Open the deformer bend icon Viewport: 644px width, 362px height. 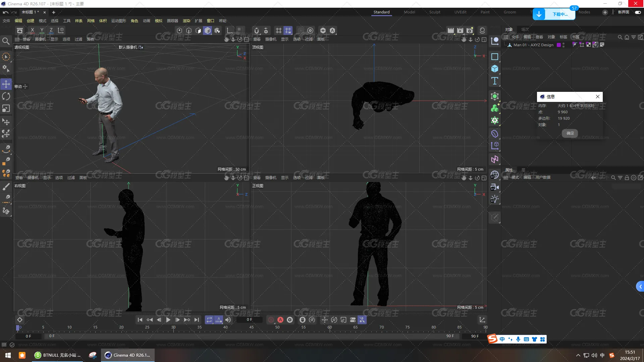pyautogui.click(x=495, y=134)
